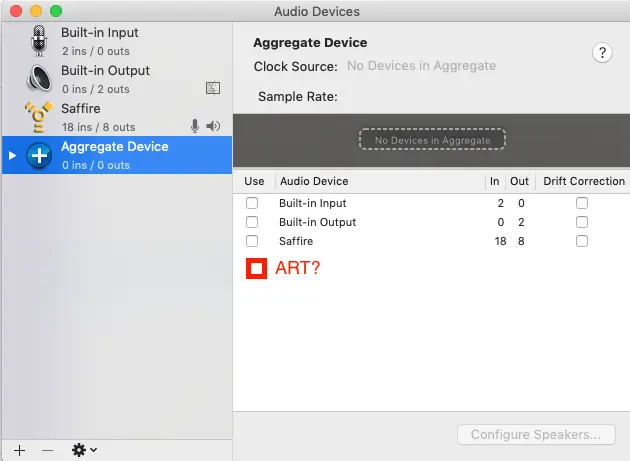Click the Saffire FireWire device icon
Viewport: 630px width, 461px height.
pos(40,116)
